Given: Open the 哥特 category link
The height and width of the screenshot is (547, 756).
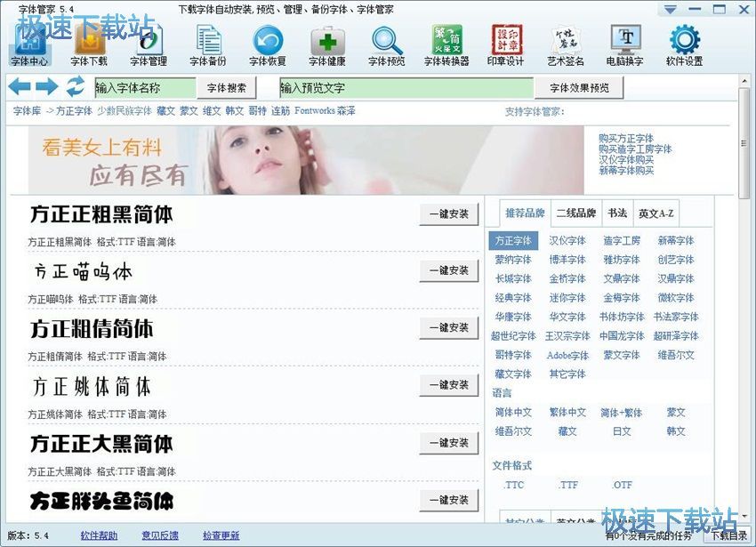Looking at the screenshot, I should pyautogui.click(x=257, y=111).
